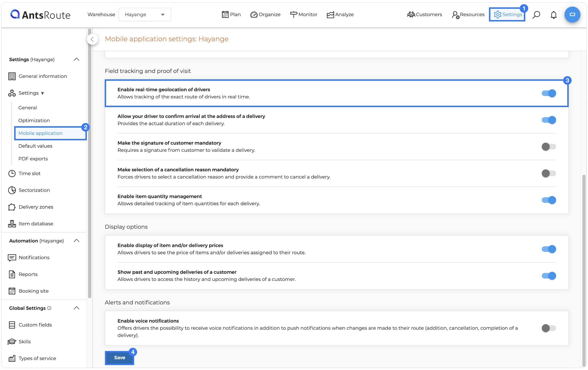
Task: Collapse the Settings (Hayange) section
Action: (x=76, y=59)
